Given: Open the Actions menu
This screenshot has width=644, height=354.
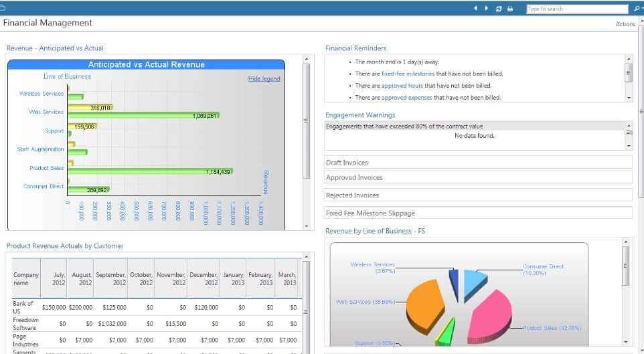Looking at the screenshot, I should [x=625, y=24].
